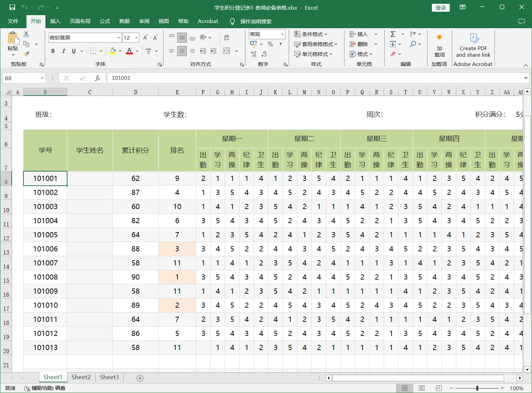
Task: Open the 插入 Insert ribbon tab
Action: (x=55, y=21)
